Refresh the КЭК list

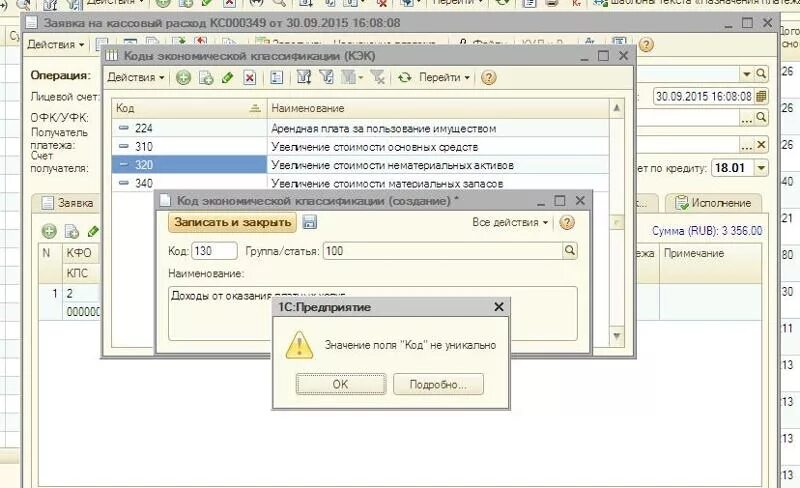pyautogui.click(x=405, y=78)
